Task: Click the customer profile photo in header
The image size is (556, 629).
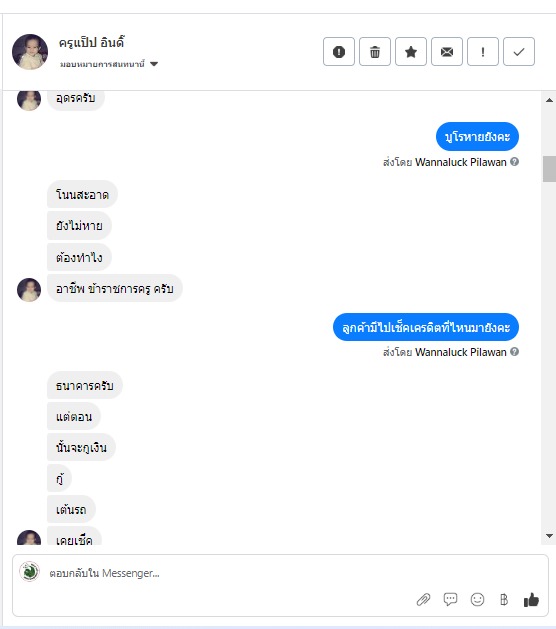Action: coord(30,52)
